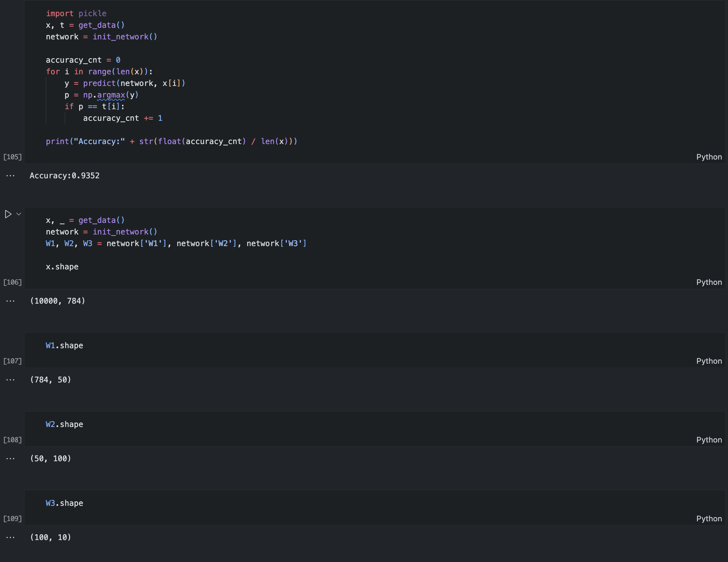Open run options chevron beside run button
Screen dimensions: 728x562
click(19, 214)
